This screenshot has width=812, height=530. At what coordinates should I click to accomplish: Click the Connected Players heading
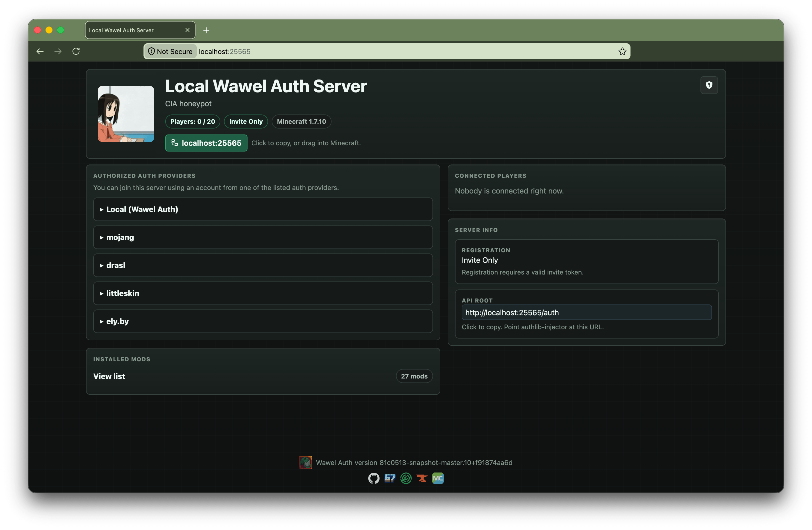pyautogui.click(x=490, y=176)
